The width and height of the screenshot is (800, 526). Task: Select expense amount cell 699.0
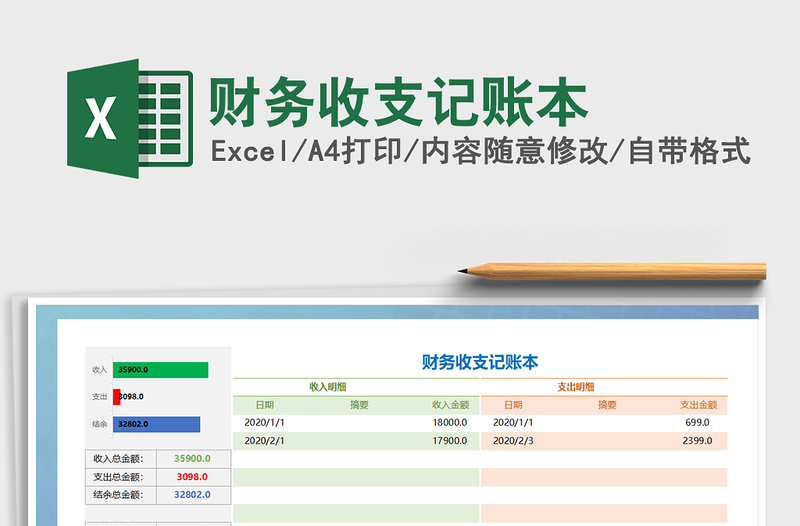tap(697, 423)
